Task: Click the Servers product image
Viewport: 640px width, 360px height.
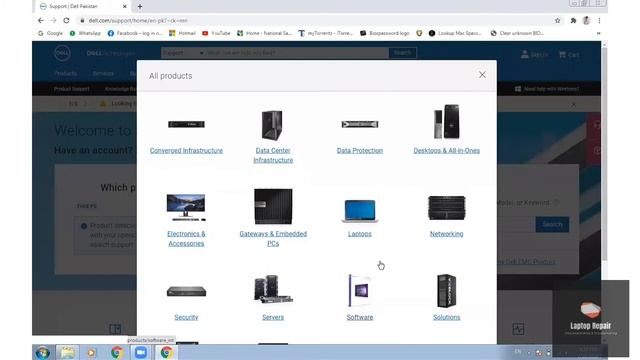Action: (x=273, y=289)
